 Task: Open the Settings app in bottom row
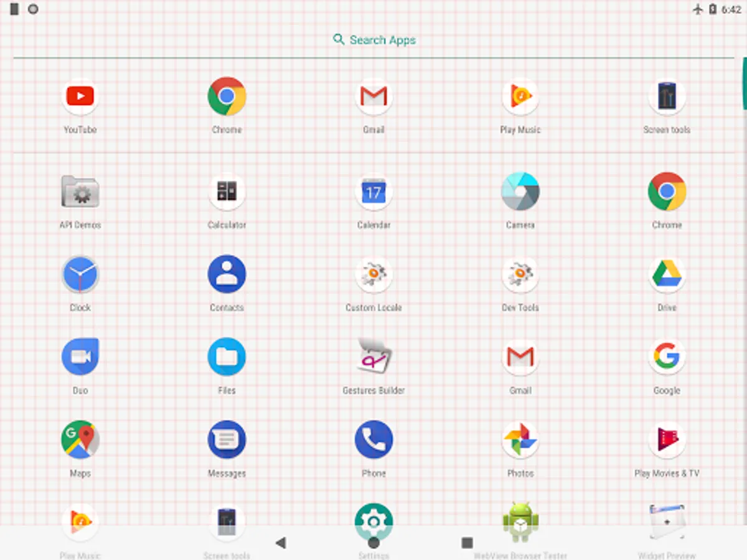[374, 523]
